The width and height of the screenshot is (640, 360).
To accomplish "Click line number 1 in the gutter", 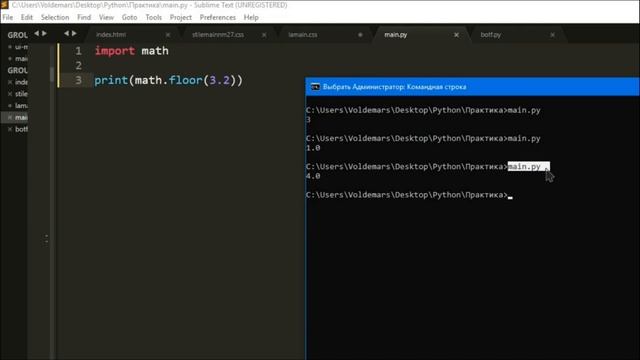I will tap(78, 51).
